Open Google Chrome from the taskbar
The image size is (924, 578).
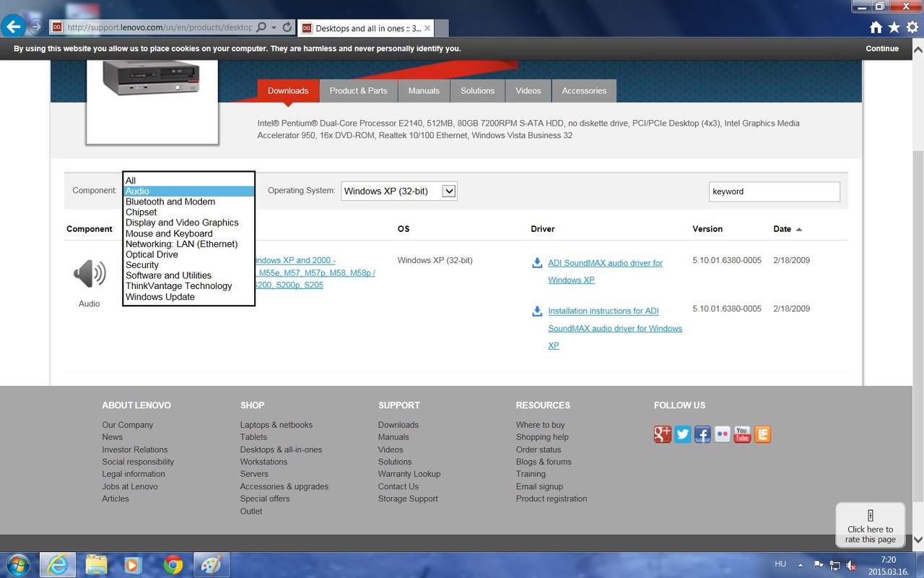(173, 564)
